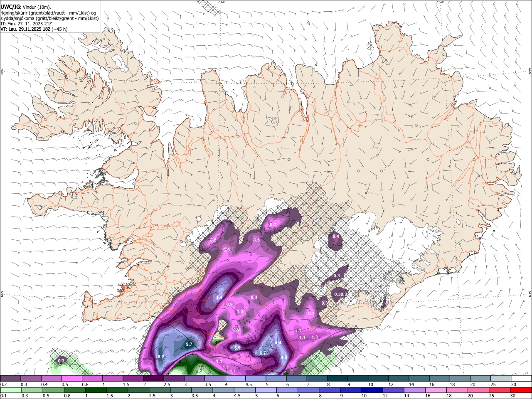Click the 'slydda/snjókoma' legend line

pyautogui.click(x=49, y=18)
